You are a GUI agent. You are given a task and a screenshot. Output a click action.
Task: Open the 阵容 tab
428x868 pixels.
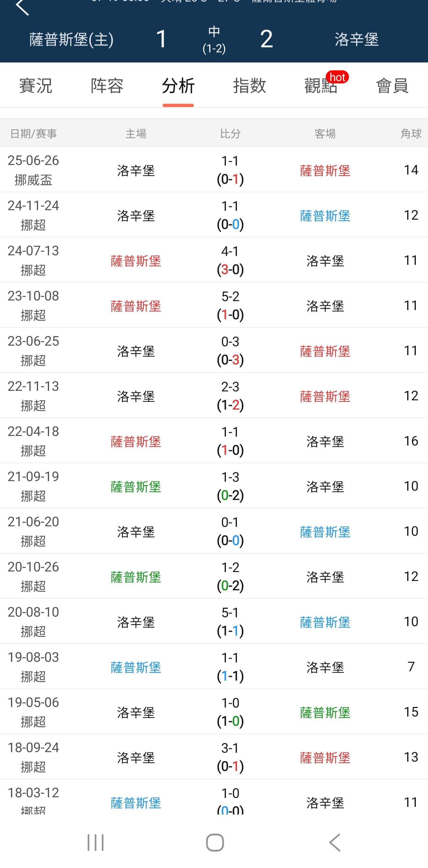click(107, 86)
